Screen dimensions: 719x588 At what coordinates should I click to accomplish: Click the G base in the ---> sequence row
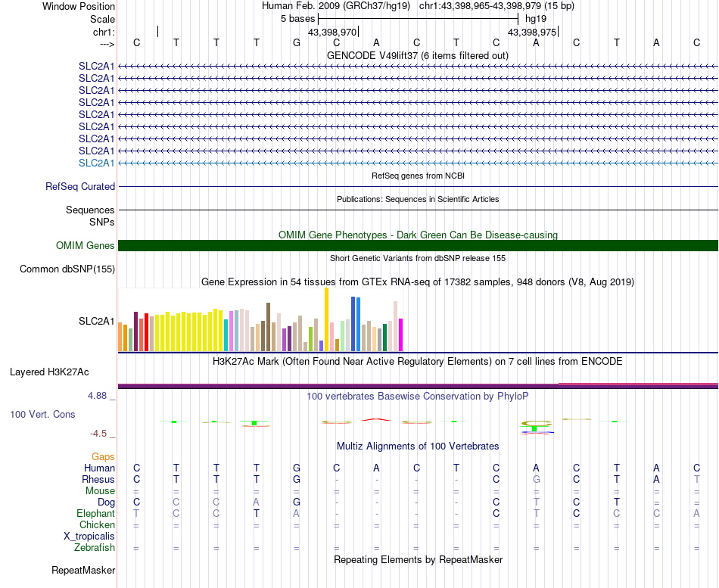pyautogui.click(x=297, y=42)
